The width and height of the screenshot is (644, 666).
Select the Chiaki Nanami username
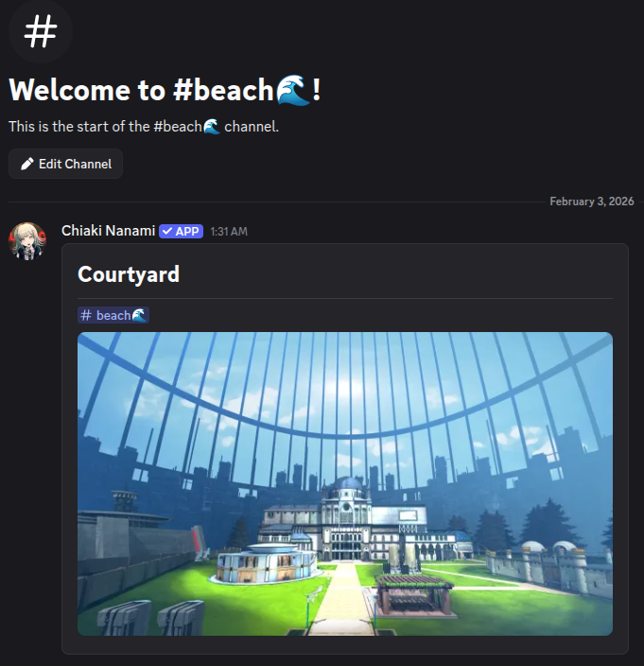tap(108, 231)
